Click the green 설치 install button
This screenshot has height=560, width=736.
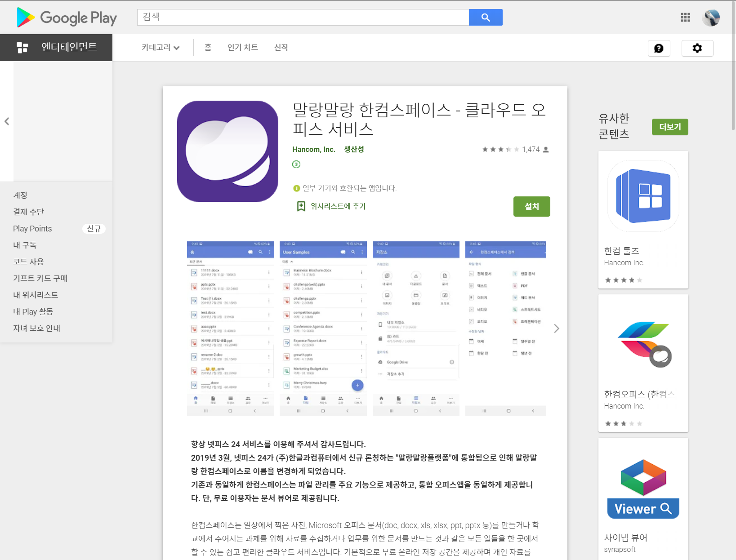532,206
